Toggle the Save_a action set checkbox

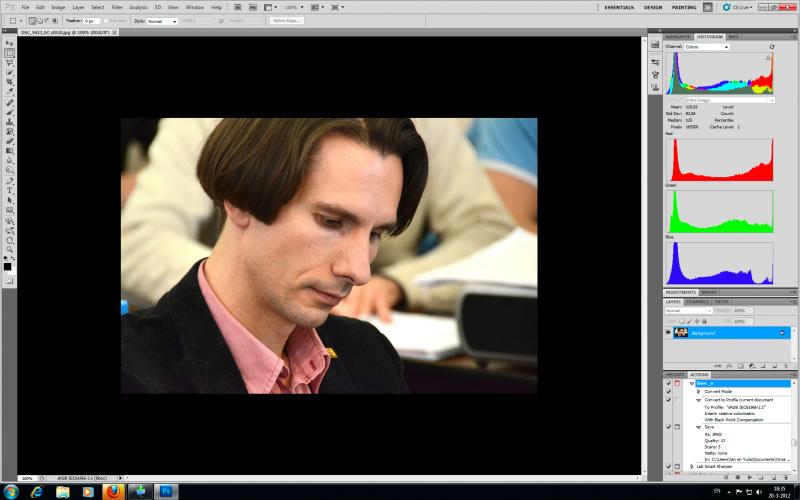pos(668,383)
